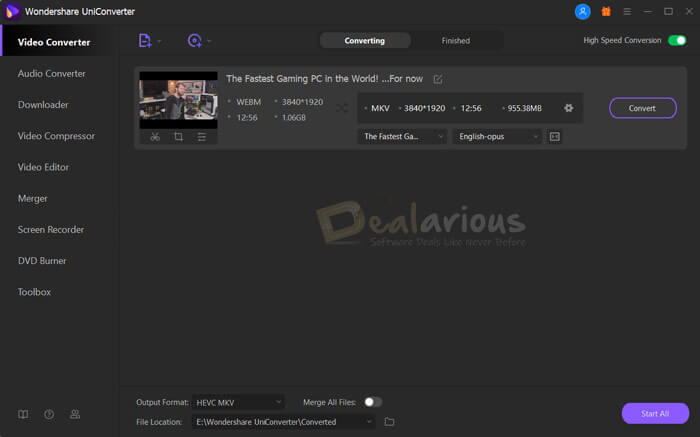Open the user account icon
This screenshot has width=700, height=437.
582,12
